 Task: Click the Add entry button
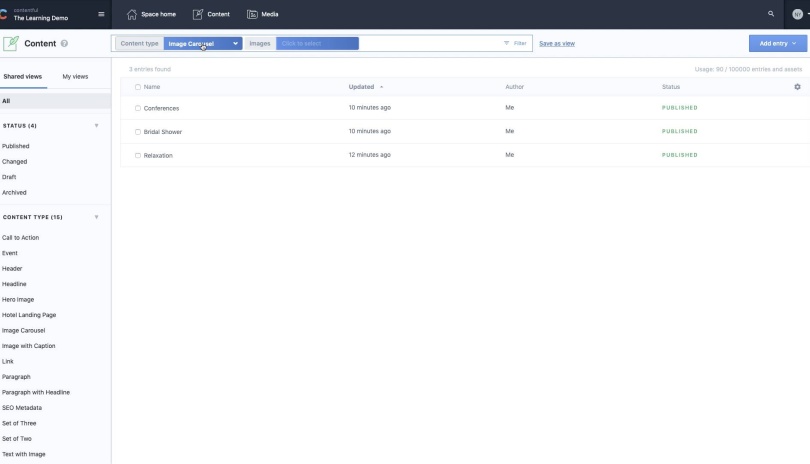(x=777, y=43)
